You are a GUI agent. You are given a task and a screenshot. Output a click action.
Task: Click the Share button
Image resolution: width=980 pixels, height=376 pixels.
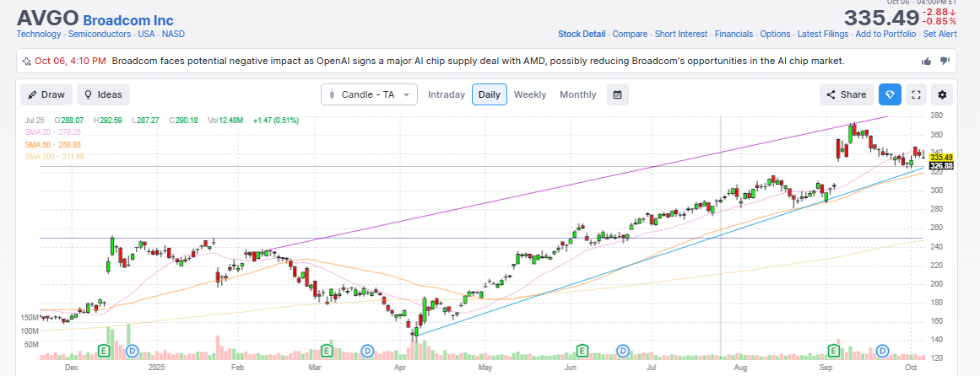click(x=847, y=95)
